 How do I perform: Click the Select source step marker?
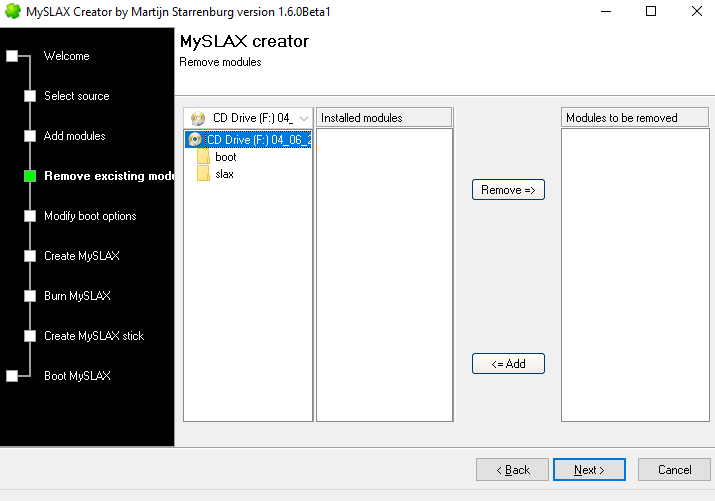(x=30, y=96)
